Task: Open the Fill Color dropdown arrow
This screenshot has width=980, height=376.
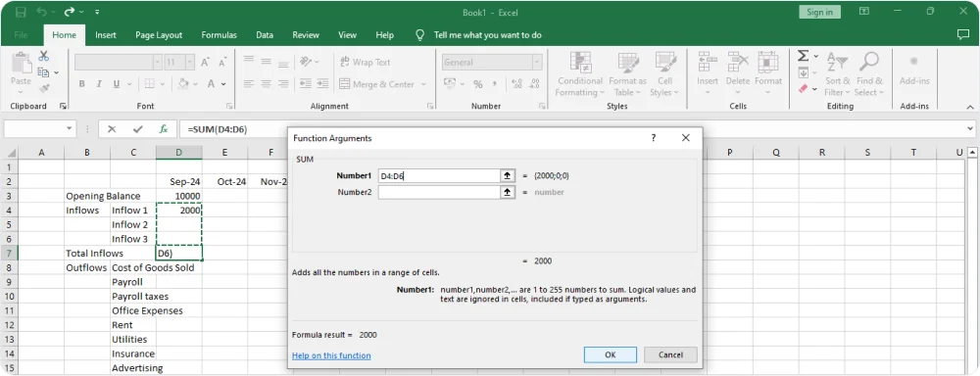Action: tap(195, 83)
